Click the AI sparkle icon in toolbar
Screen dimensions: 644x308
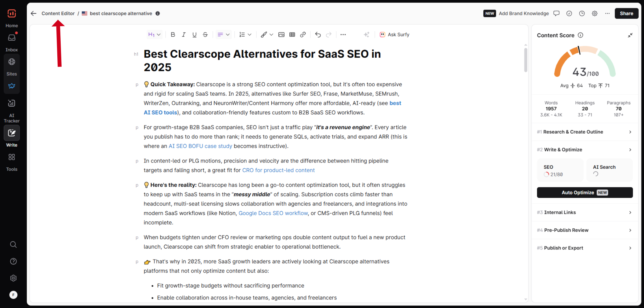(x=367, y=35)
